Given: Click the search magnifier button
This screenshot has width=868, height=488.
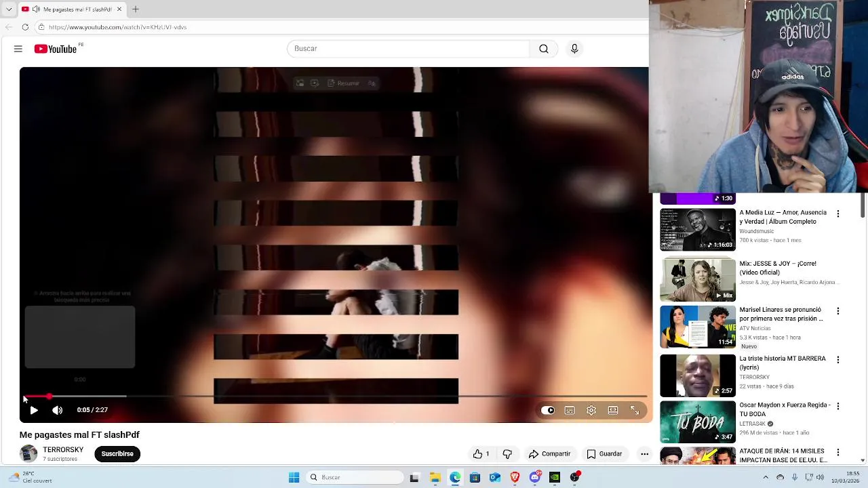Looking at the screenshot, I should tap(544, 49).
